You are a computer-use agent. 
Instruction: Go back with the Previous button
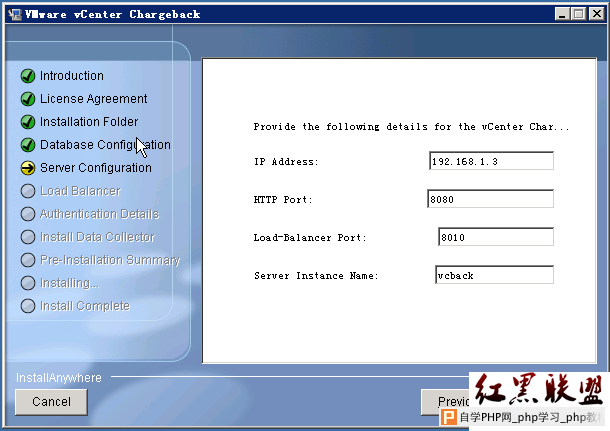coord(445,402)
